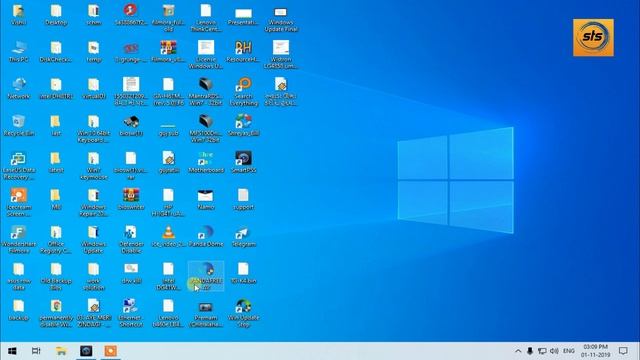Select the Wondershare Filmora shortcut
This screenshot has height=360, width=640.
[x=18, y=240]
